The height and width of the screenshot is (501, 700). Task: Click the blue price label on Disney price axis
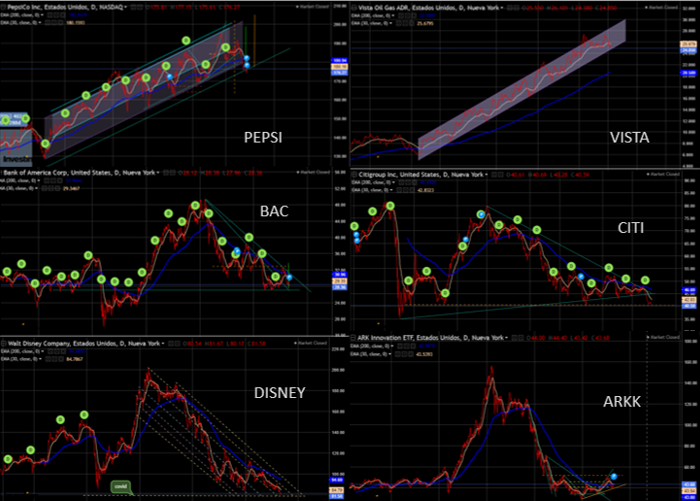tap(336, 480)
